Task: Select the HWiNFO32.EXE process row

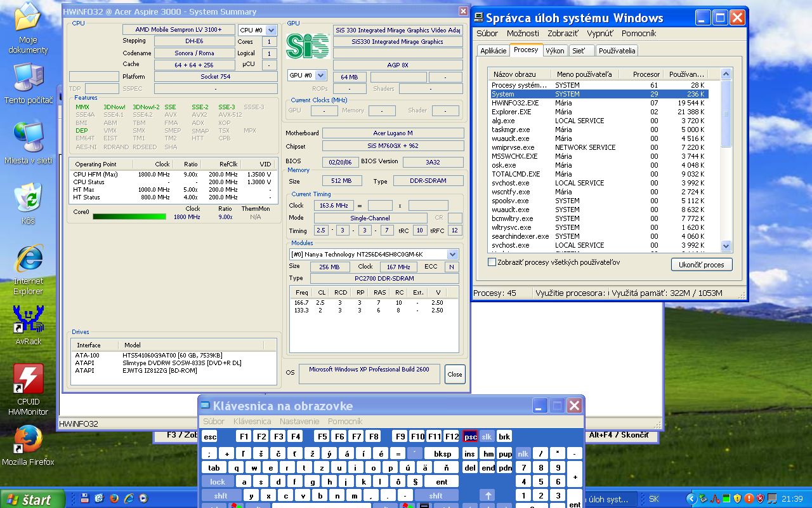Action: pyautogui.click(x=599, y=103)
